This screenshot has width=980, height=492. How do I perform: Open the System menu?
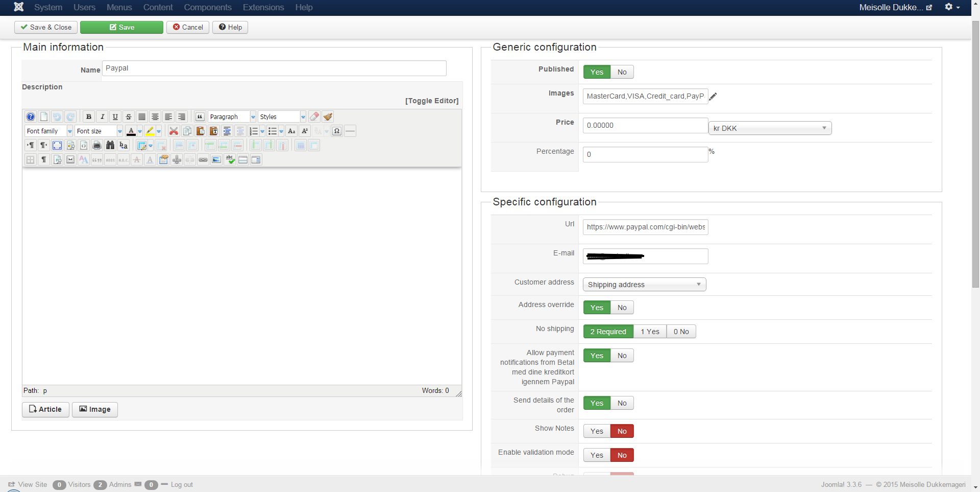(x=48, y=7)
